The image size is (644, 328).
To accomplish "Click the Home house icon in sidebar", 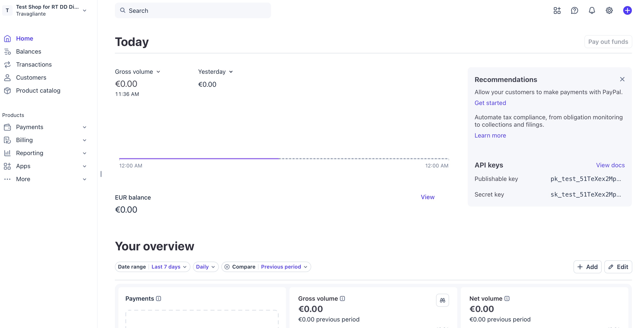I will coord(7,39).
